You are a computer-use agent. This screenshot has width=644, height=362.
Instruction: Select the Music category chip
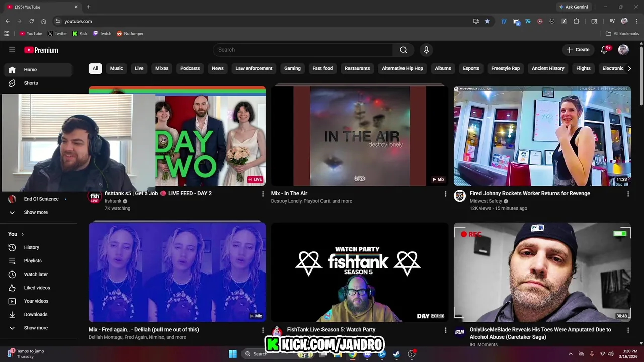(116, 68)
